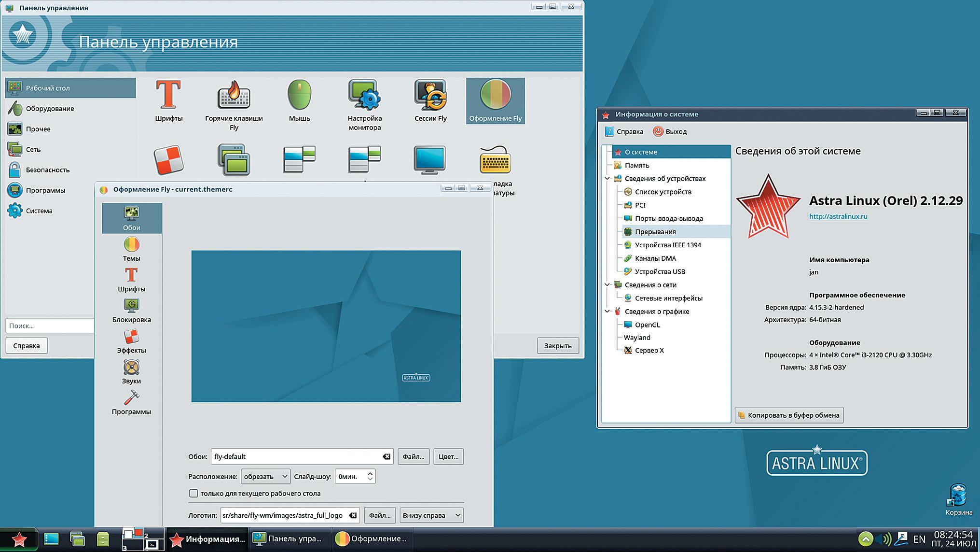
Task: Click the red-white checkered icon in Control Panel
Action: [x=168, y=160]
